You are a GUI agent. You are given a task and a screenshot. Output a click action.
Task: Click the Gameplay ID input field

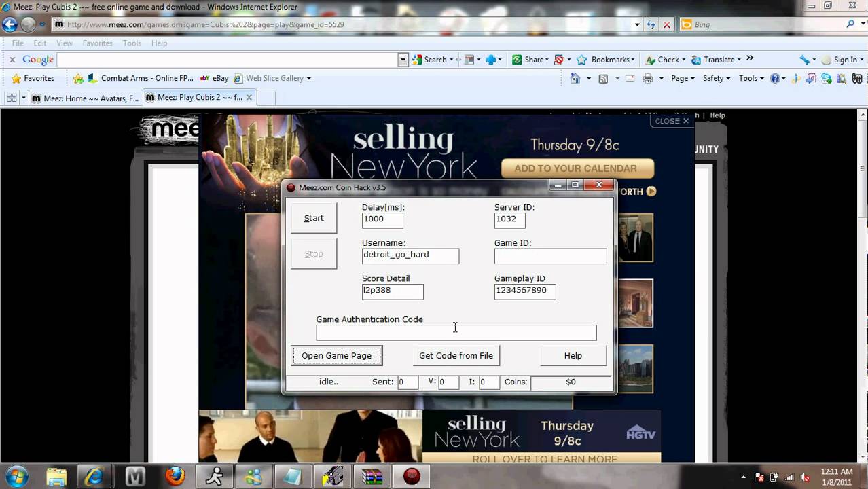(x=525, y=291)
